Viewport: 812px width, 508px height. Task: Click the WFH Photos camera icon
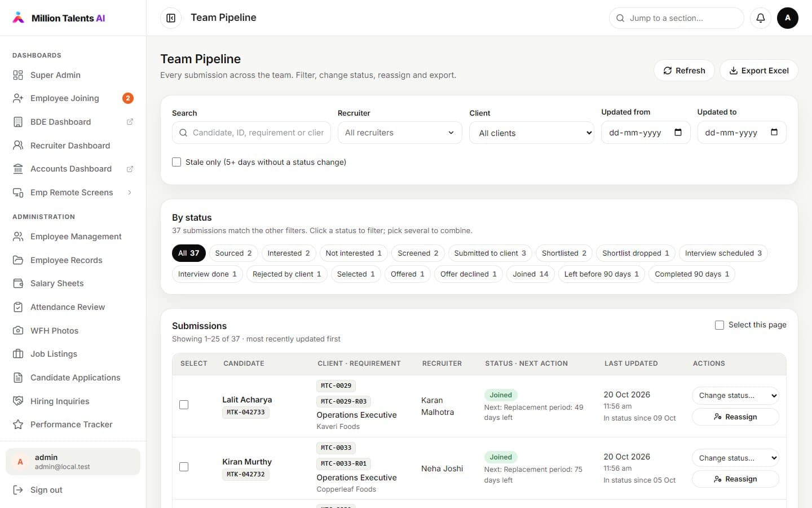18,331
